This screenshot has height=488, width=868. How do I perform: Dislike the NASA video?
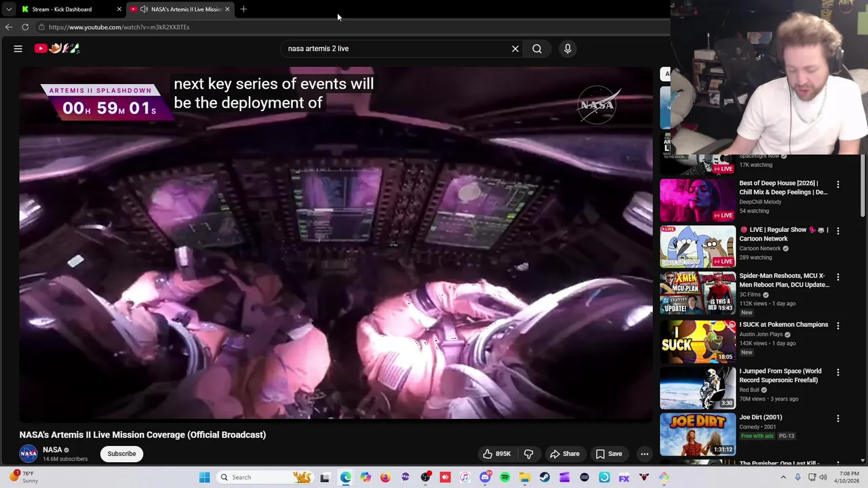(529, 454)
